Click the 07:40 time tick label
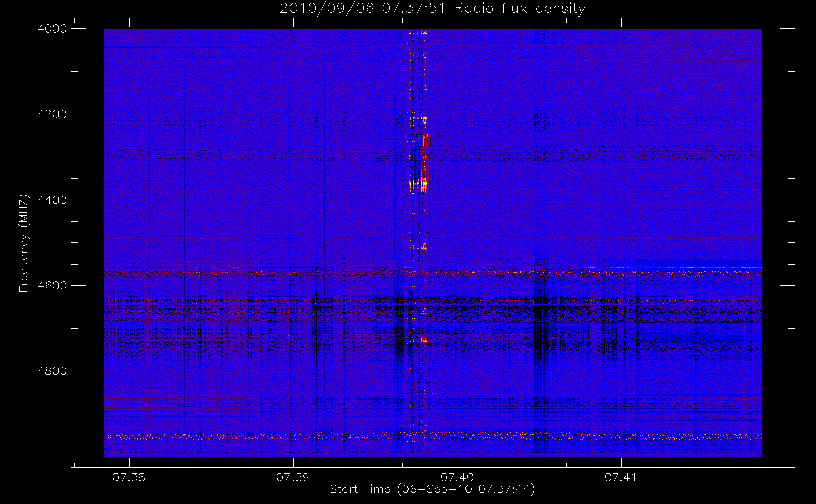816x504 pixels. pos(457,477)
